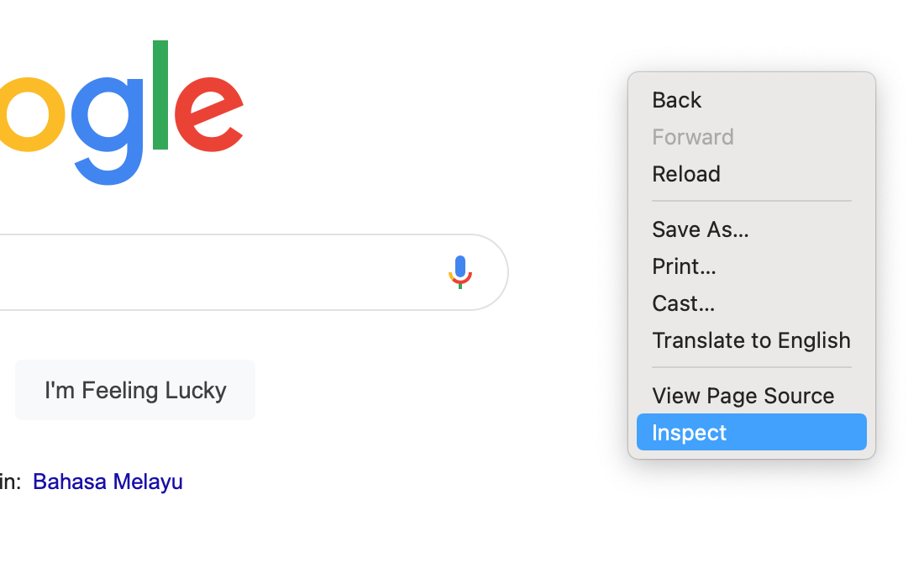Select Cast from the context menu
Image resolution: width=924 pixels, height=563 pixels.
pos(683,303)
